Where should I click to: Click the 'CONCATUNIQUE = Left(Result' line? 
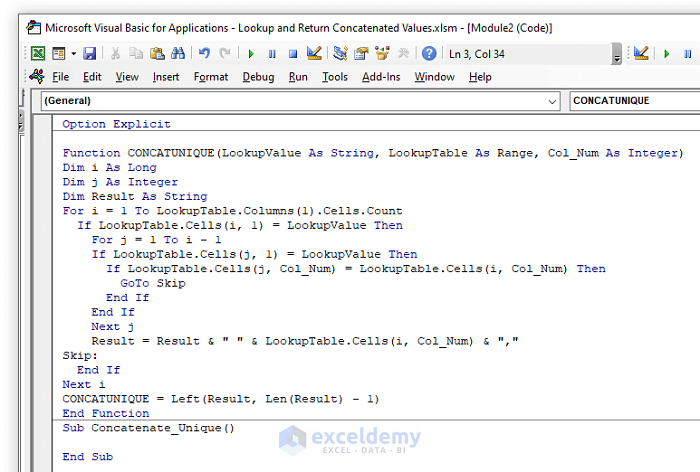pyautogui.click(x=221, y=399)
